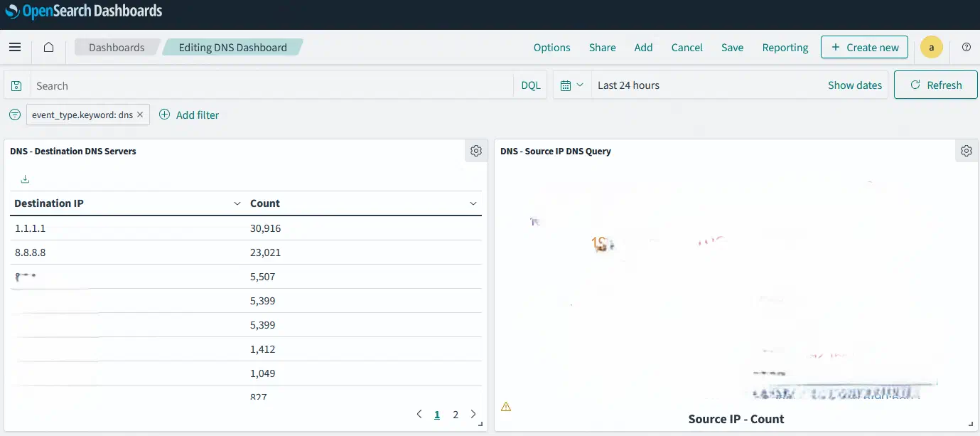Screen dimensions: 980x436
Task: Click Add in the top menu
Action: point(643,48)
